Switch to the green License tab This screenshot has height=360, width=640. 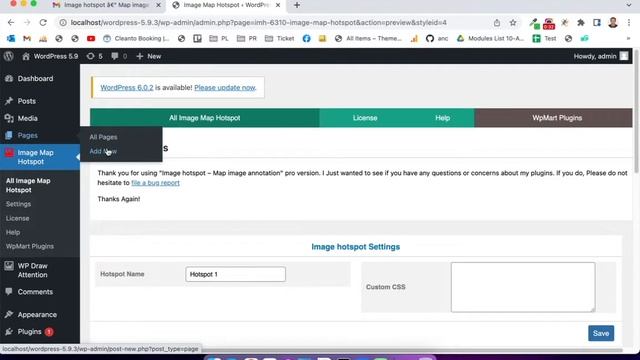(x=365, y=118)
